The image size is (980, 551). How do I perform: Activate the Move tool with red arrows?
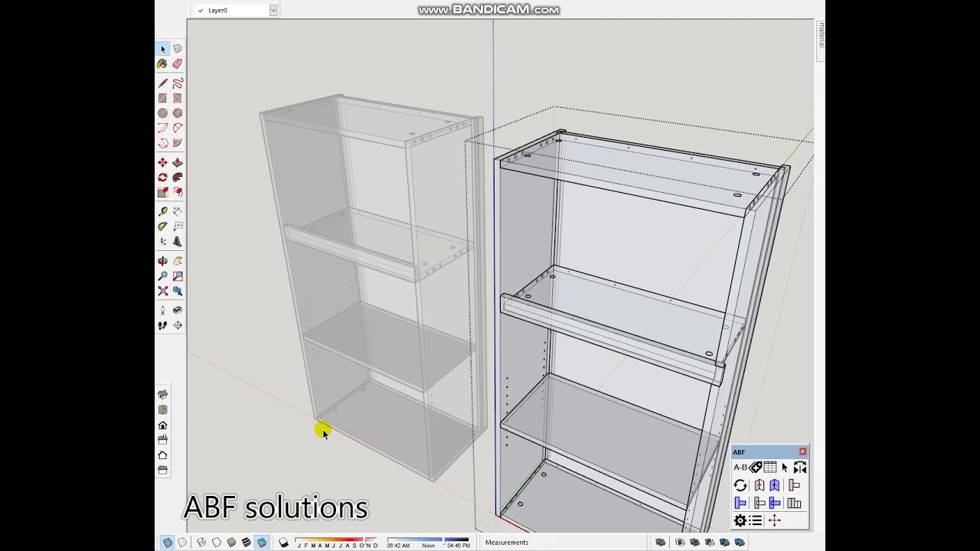[162, 162]
